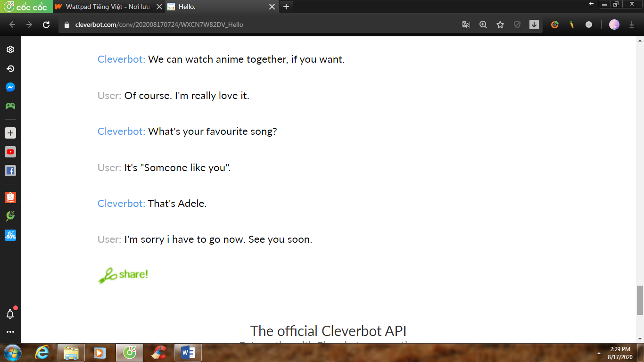Click the cleverbot.com address bar
The height and width of the screenshot is (362, 644).
(259, 25)
